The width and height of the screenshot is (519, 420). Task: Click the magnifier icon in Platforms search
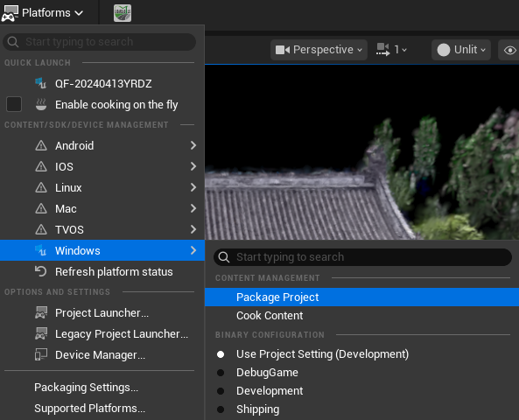tap(13, 42)
